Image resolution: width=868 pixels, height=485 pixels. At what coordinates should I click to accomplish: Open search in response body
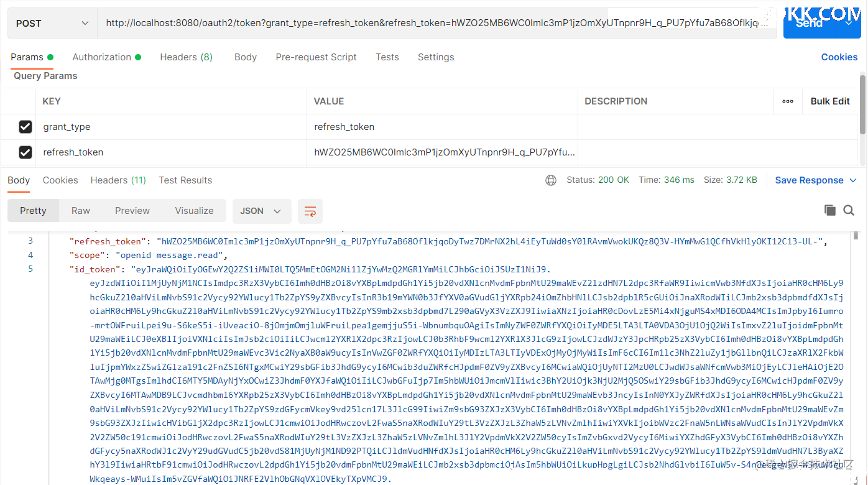(849, 210)
